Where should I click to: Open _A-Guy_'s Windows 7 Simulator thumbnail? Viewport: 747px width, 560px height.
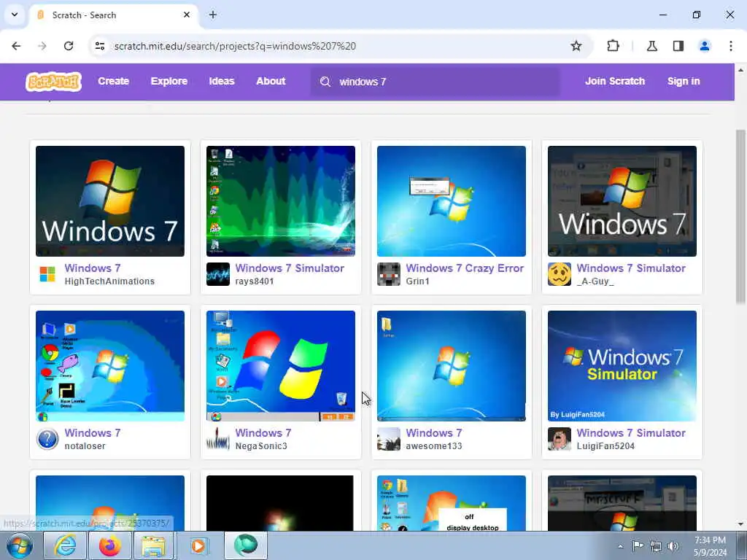click(622, 201)
